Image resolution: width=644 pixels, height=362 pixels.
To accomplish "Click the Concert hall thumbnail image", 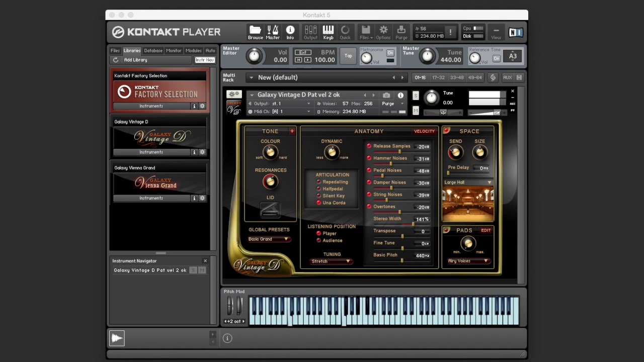I will point(468,203).
